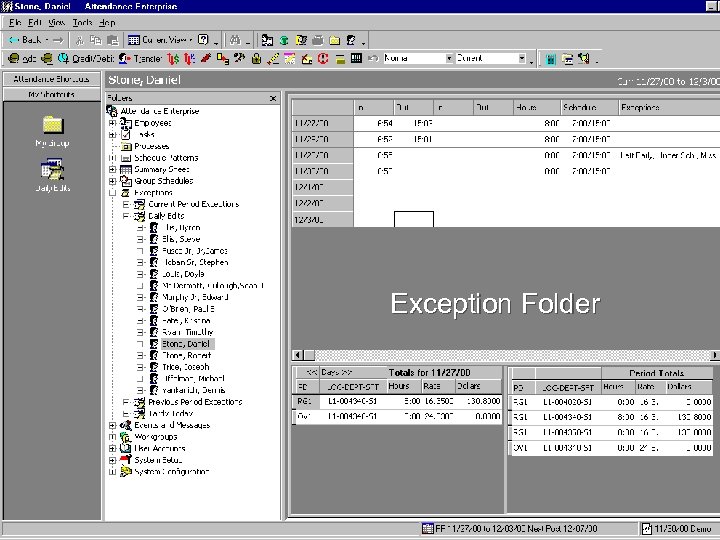Click the yellow folder icon in the top toolbar
The width and height of the screenshot is (720, 540).
(x=335, y=40)
